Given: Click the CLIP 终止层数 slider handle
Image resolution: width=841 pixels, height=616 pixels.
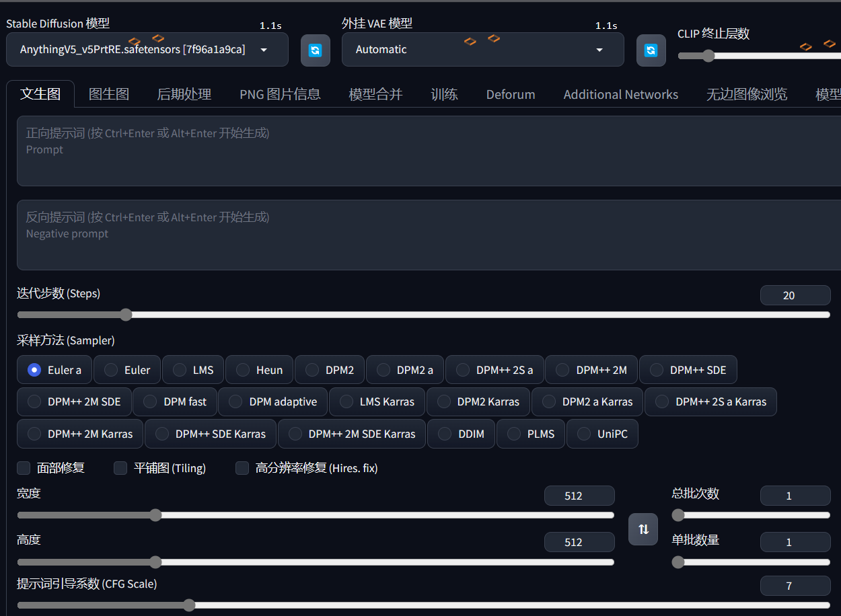Looking at the screenshot, I should [x=708, y=56].
